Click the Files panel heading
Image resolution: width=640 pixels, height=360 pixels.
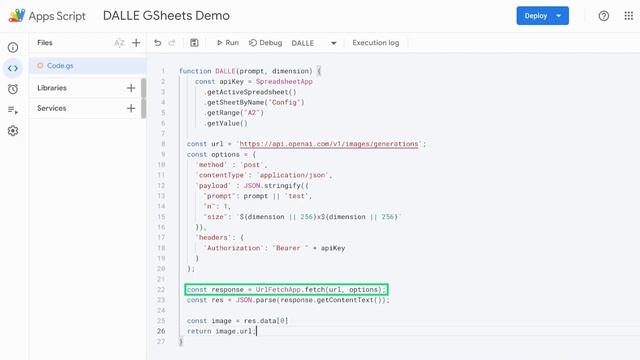(45, 43)
